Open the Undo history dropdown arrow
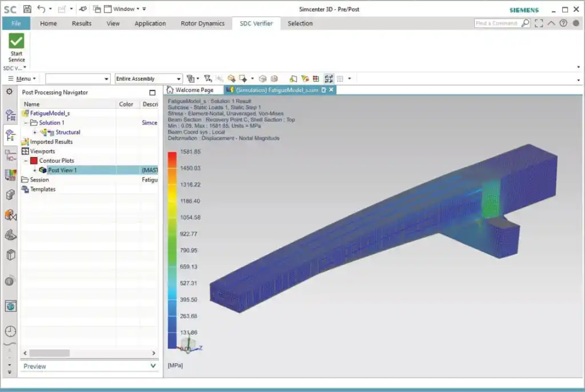The image size is (585, 392). (50, 9)
